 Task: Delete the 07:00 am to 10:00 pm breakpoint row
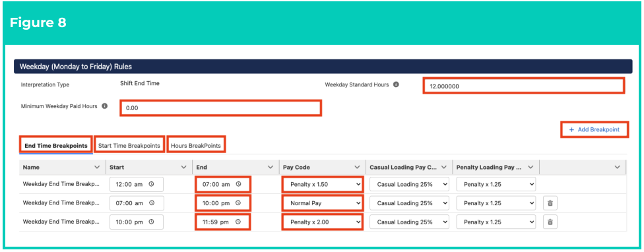550,203
